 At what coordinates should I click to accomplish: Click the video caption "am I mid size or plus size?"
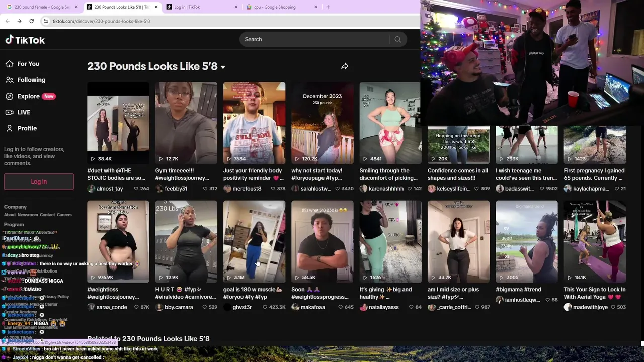pos(458,293)
